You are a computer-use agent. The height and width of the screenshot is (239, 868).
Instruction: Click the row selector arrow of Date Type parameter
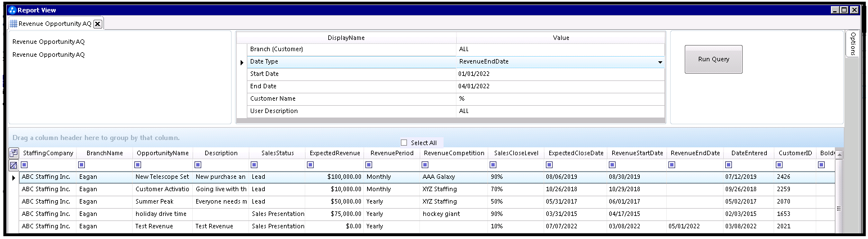tap(242, 62)
